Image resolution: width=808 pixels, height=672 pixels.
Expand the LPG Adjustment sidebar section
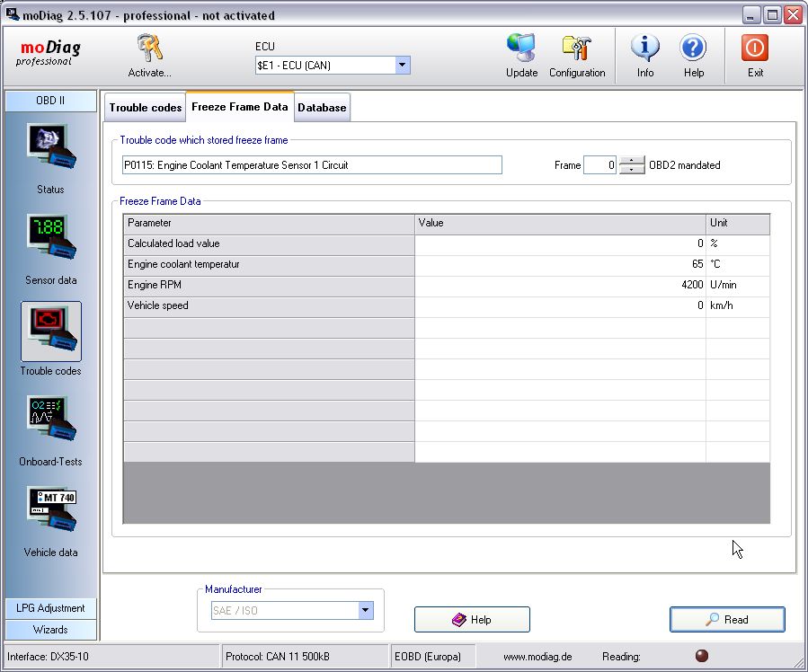50,608
